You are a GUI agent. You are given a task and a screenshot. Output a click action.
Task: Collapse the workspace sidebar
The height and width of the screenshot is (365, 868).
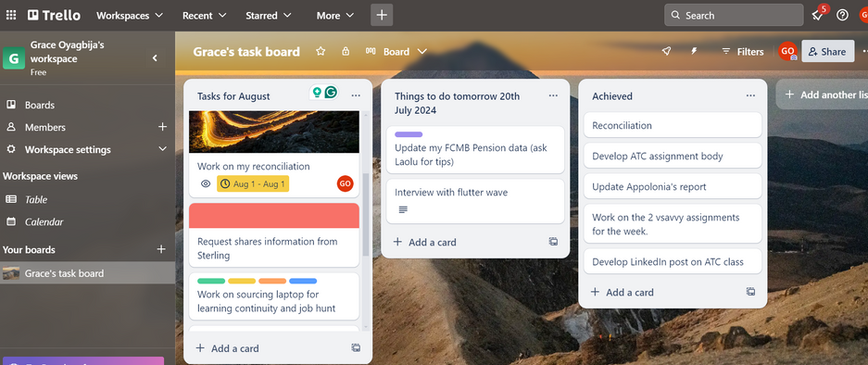[155, 58]
